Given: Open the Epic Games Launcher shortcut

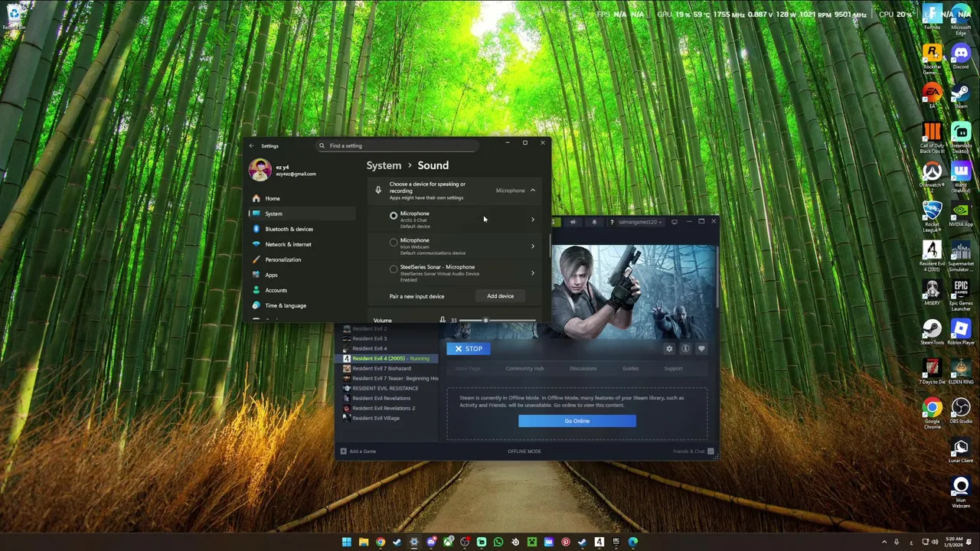Looking at the screenshot, I should coord(960,295).
